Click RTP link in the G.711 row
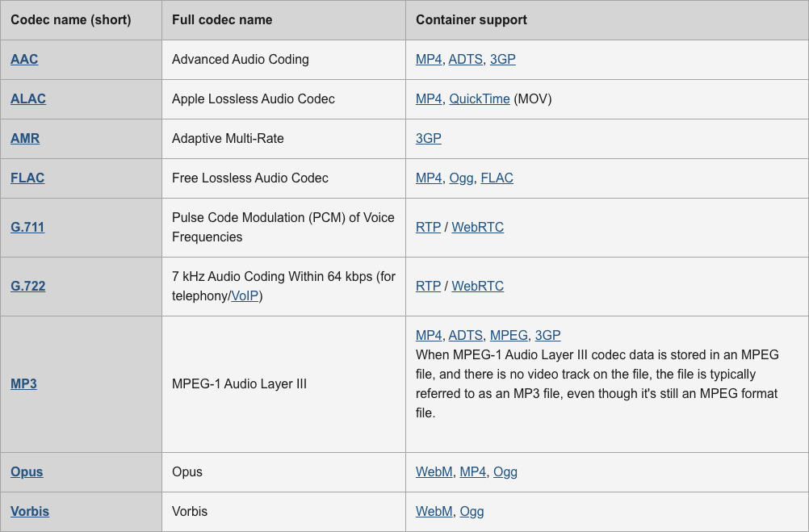The width and height of the screenshot is (809, 532). tap(428, 227)
